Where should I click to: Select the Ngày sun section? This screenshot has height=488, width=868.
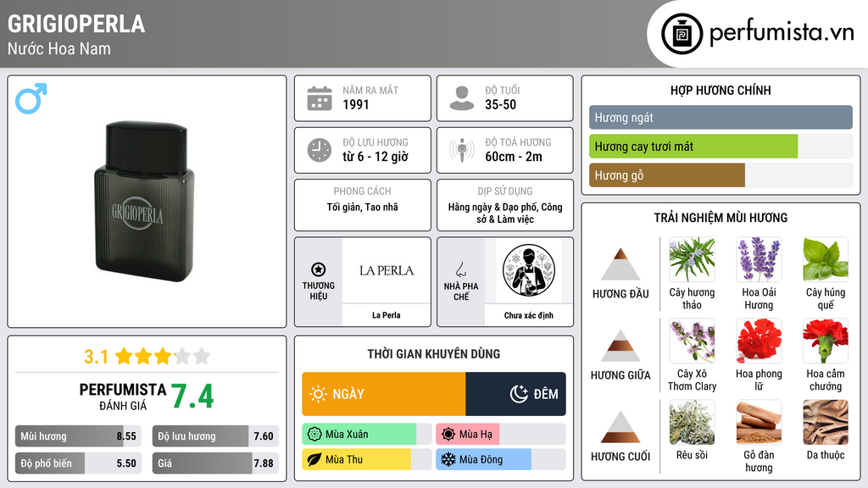pos(384,394)
